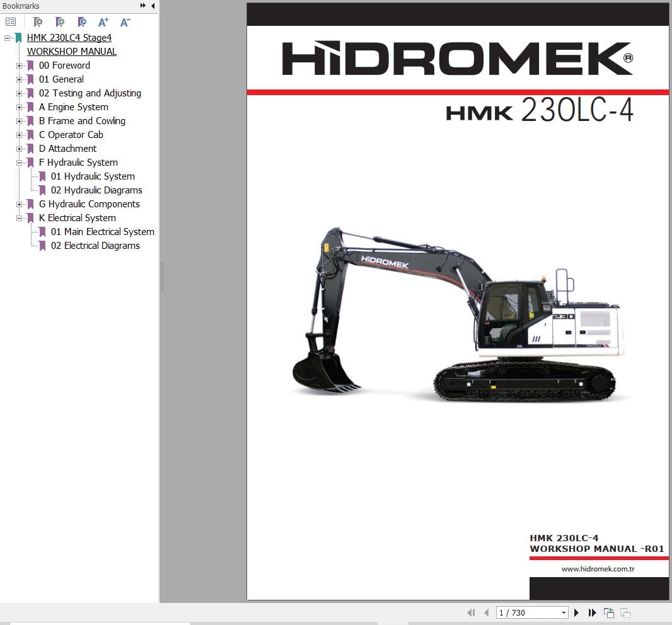Decrease bookmark text size with A- icon
This screenshot has height=625, width=672.
coord(125,22)
